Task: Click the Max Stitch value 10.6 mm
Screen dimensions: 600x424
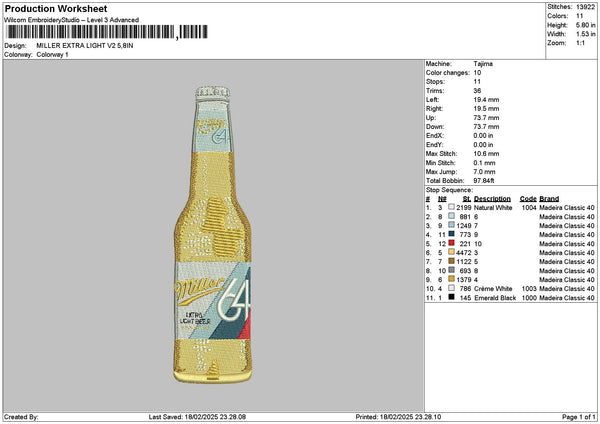Action: [x=486, y=154]
